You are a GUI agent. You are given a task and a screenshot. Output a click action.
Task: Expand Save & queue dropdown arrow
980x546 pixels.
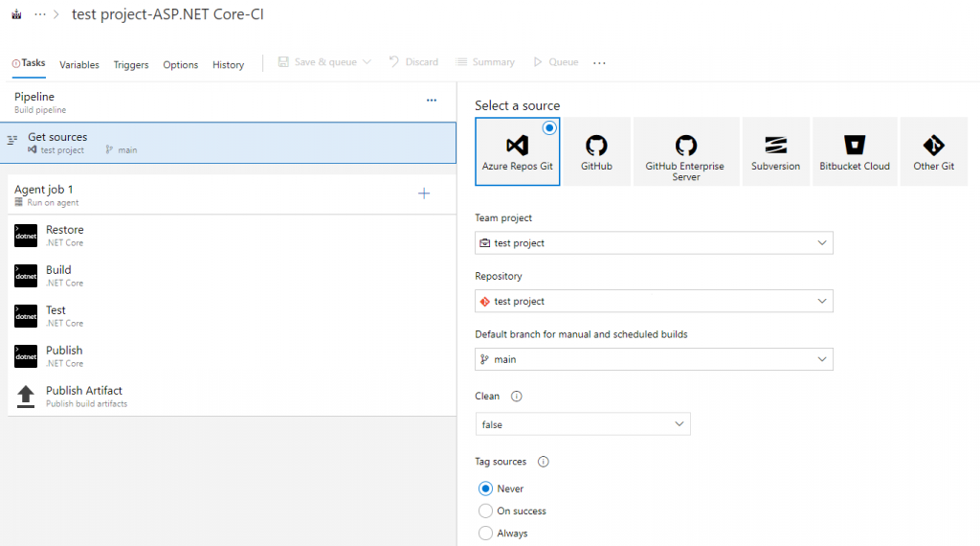point(367,62)
